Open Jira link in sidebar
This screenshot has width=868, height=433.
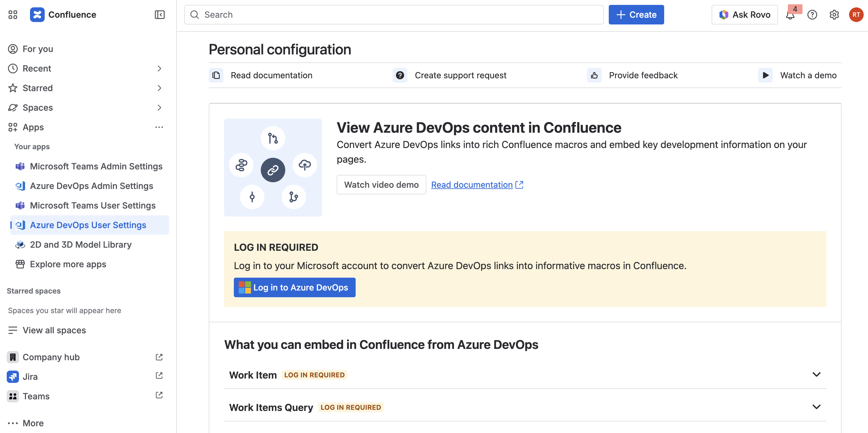(30, 376)
